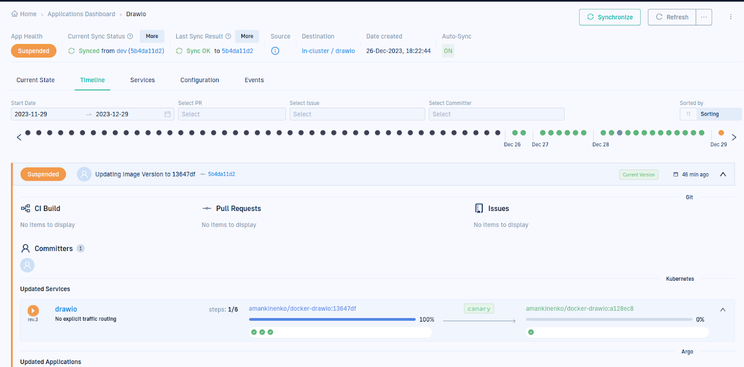
Task: Switch to the Services tab
Action: [142, 80]
